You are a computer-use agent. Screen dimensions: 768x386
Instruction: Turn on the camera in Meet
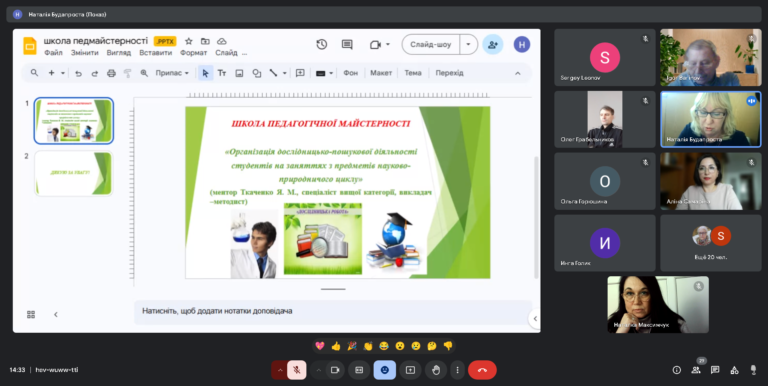[335, 370]
